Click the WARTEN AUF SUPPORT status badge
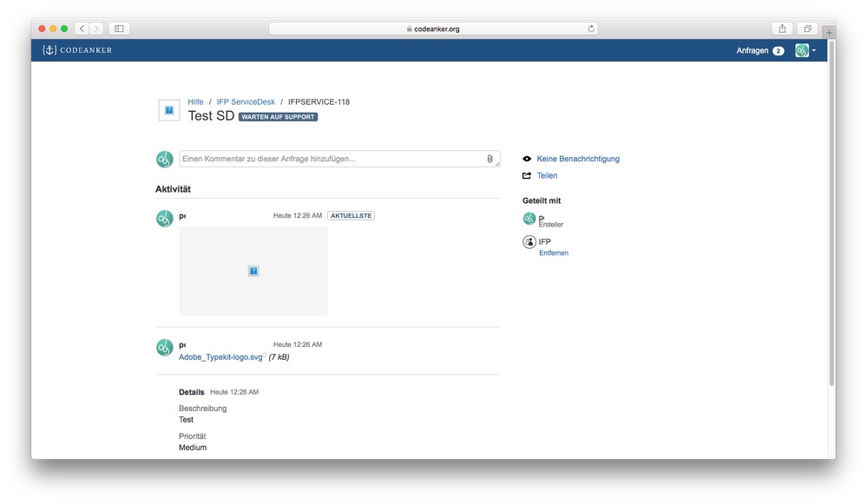 [278, 116]
